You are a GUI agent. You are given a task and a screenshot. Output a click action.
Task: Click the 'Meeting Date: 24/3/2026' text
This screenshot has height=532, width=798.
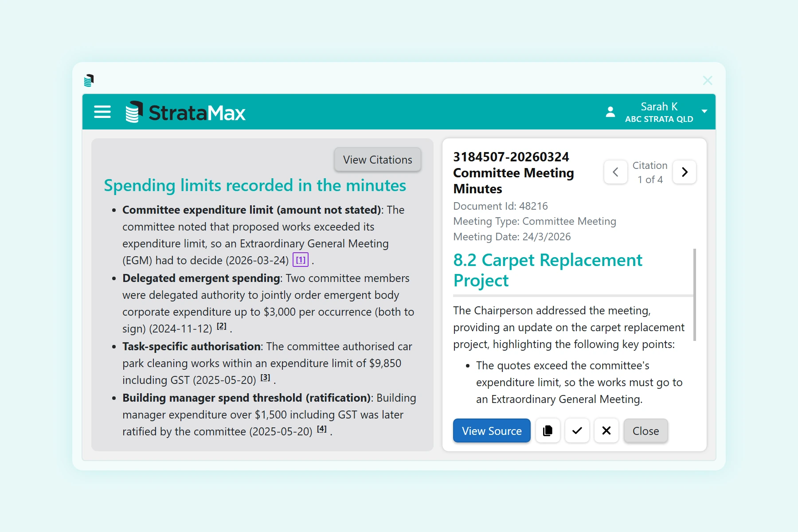point(512,237)
